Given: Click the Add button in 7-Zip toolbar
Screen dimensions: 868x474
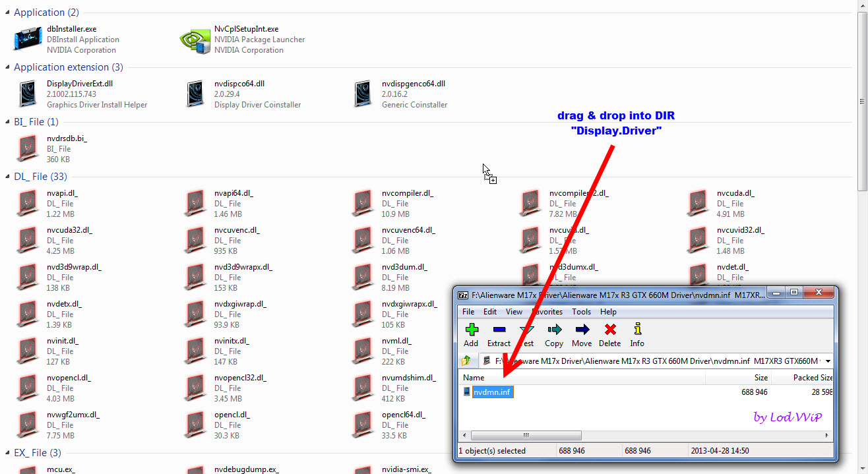Looking at the screenshot, I should pos(471,334).
